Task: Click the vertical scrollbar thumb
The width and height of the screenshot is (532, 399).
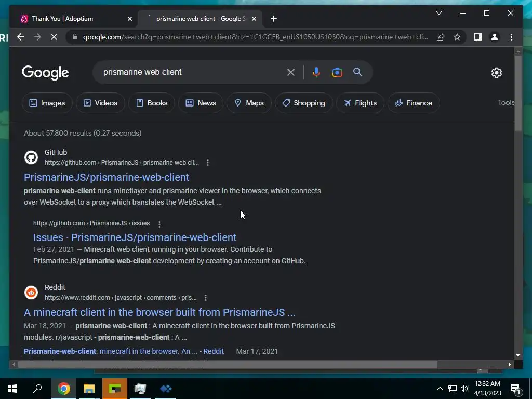Action: click(518, 94)
